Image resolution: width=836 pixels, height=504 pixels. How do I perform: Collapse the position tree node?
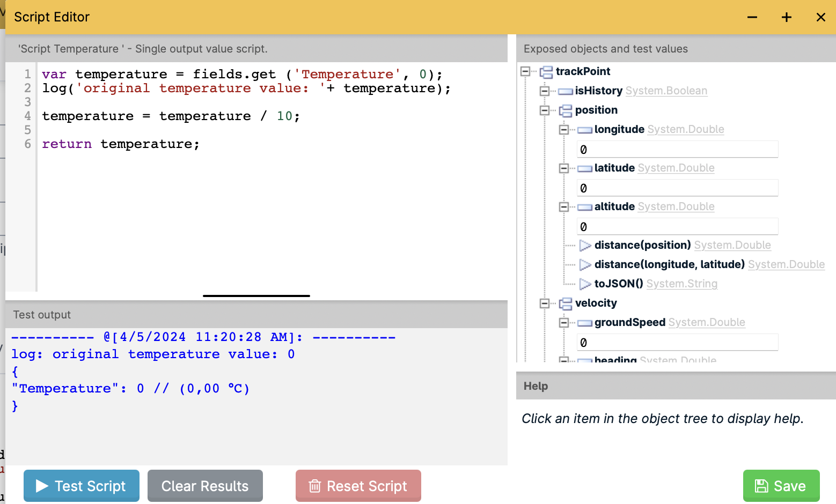point(545,110)
